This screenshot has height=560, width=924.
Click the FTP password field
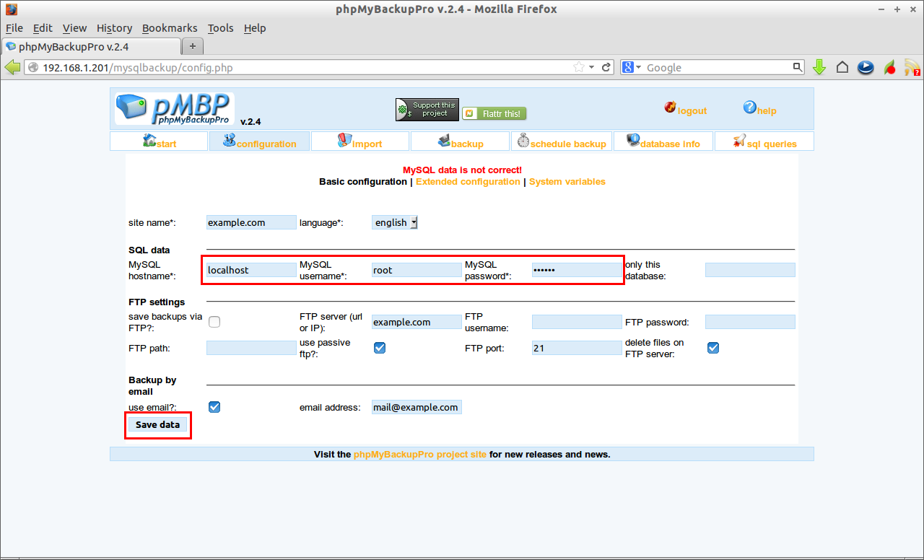pyautogui.click(x=750, y=322)
